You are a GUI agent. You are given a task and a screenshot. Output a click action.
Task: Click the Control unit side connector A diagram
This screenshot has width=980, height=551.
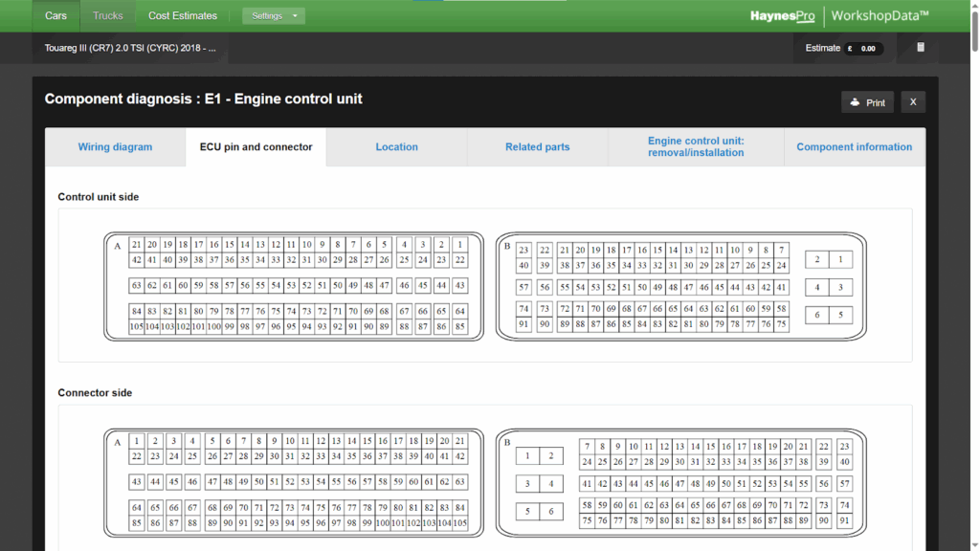pos(294,286)
